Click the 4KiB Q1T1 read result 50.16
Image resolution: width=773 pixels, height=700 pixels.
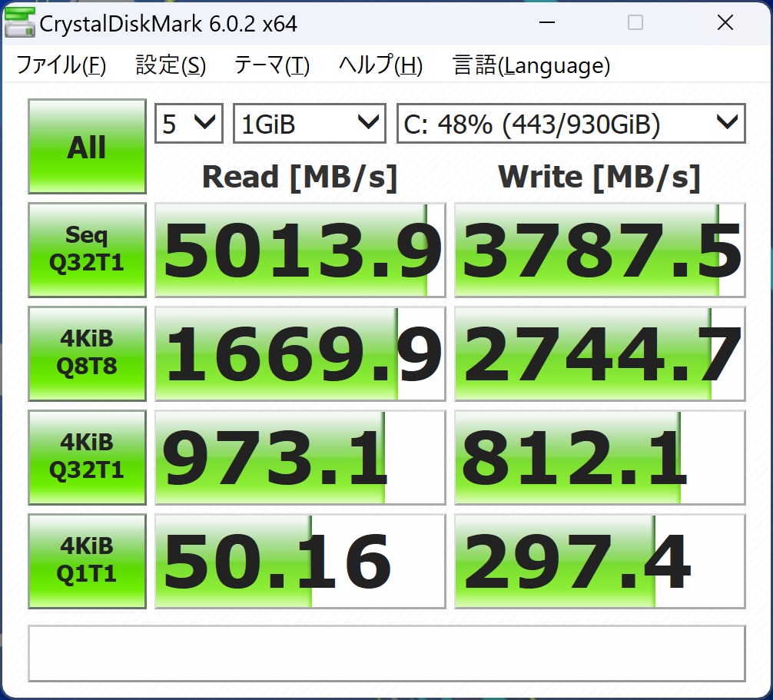(x=300, y=561)
